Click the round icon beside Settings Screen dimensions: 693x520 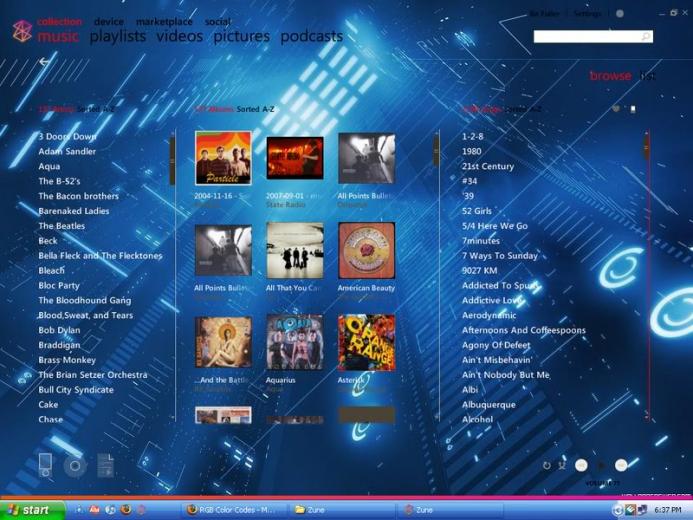pyautogui.click(x=620, y=14)
